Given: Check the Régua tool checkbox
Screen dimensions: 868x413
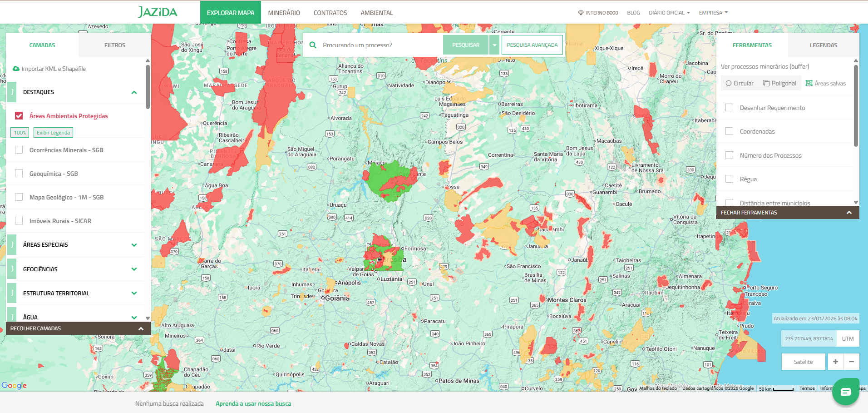Looking at the screenshot, I should pyautogui.click(x=730, y=179).
